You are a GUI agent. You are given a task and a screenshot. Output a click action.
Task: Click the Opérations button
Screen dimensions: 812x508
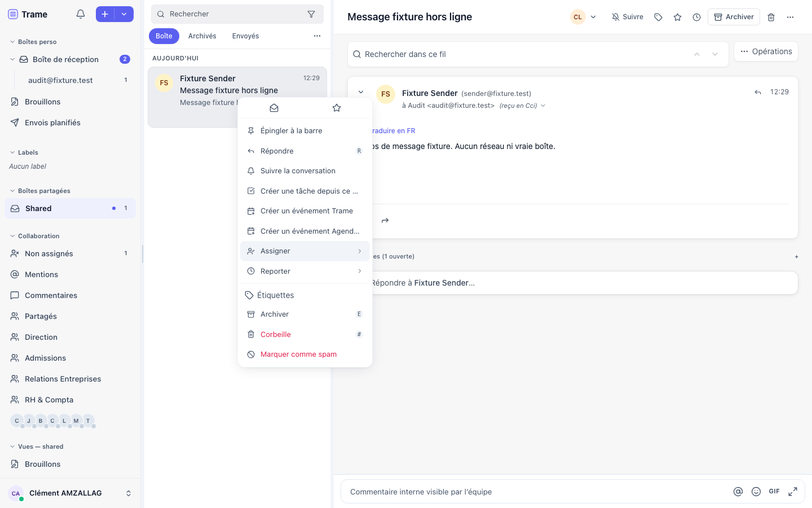coord(766,51)
